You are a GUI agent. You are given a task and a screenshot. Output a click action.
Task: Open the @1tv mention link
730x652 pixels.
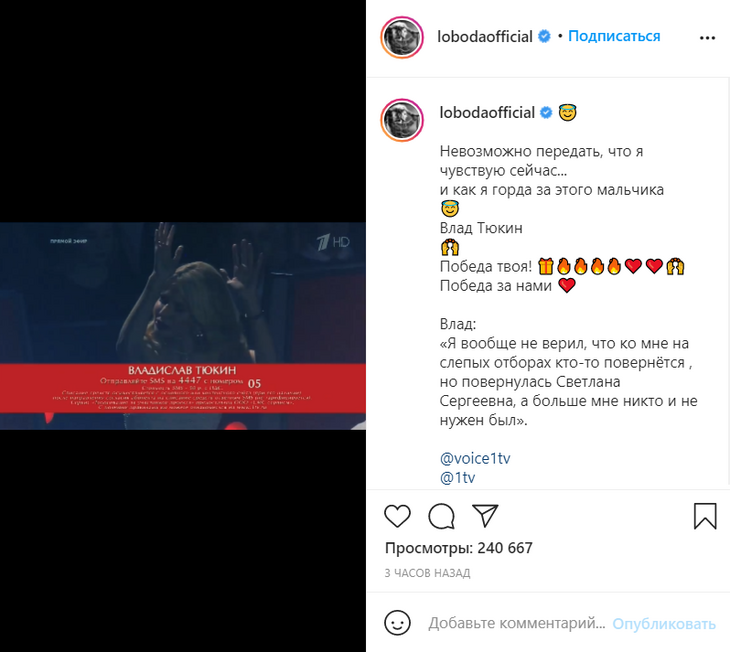pyautogui.click(x=457, y=477)
